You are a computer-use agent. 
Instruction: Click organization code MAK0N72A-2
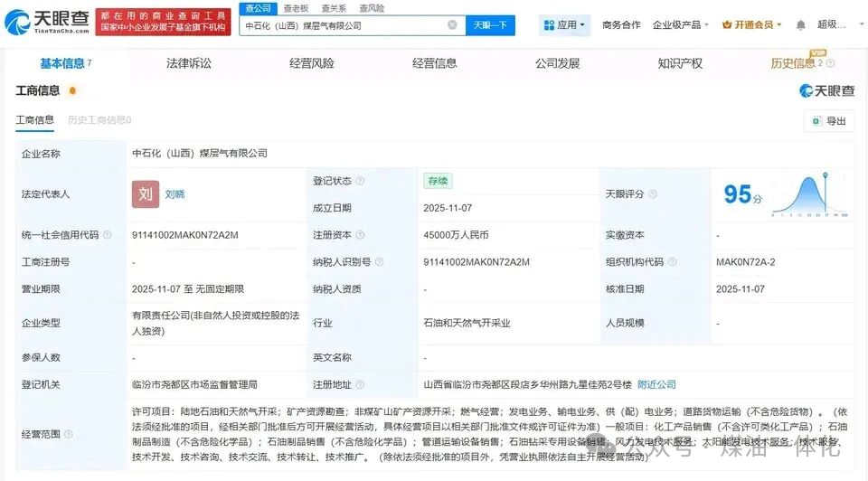(x=745, y=262)
